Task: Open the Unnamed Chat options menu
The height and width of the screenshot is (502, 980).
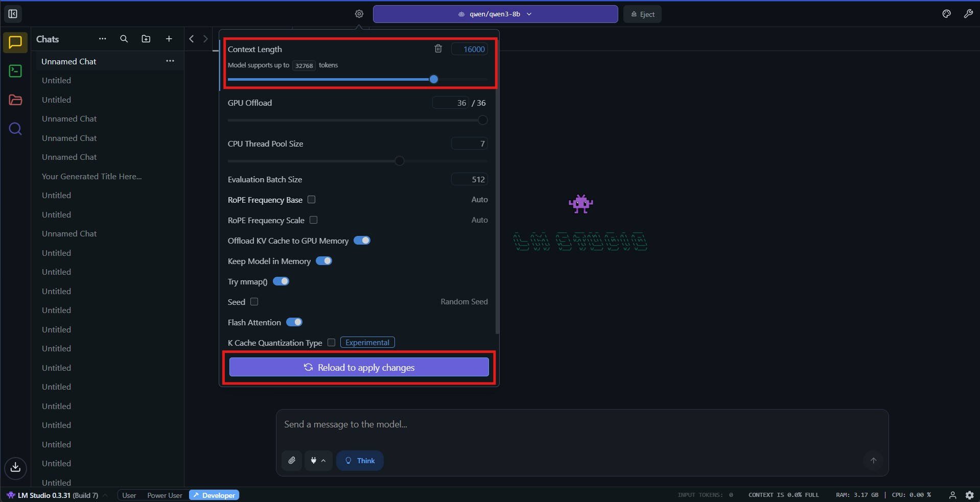Action: point(170,61)
